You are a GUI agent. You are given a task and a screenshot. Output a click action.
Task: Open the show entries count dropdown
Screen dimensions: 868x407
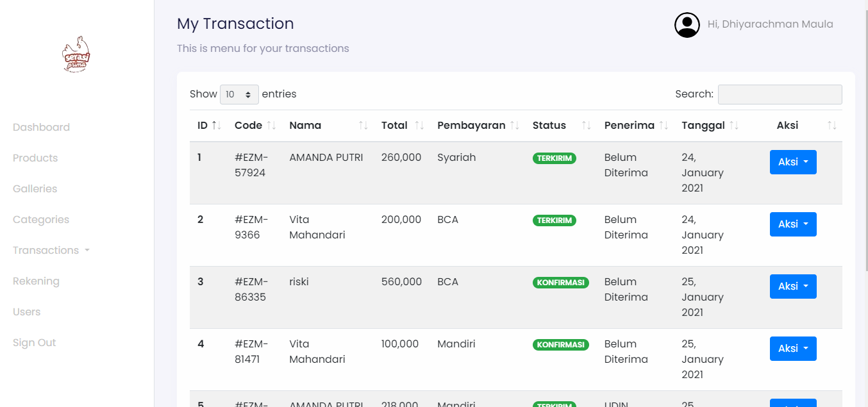point(239,94)
